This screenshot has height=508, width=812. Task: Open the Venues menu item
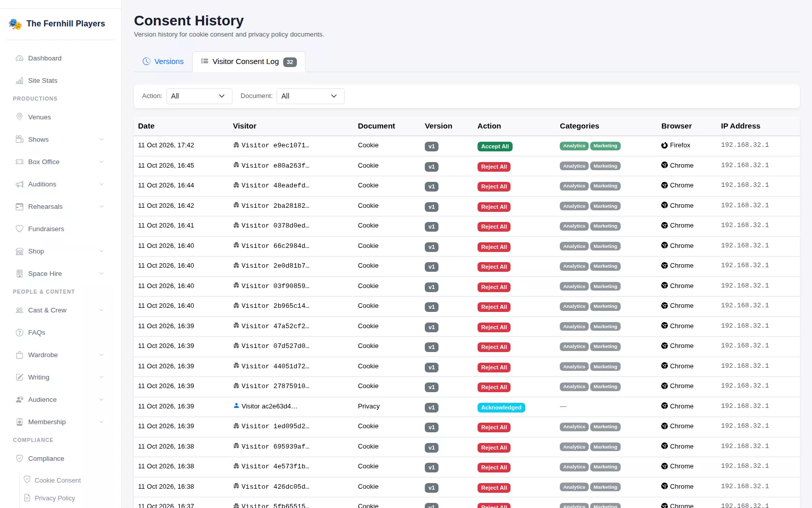pyautogui.click(x=61, y=117)
